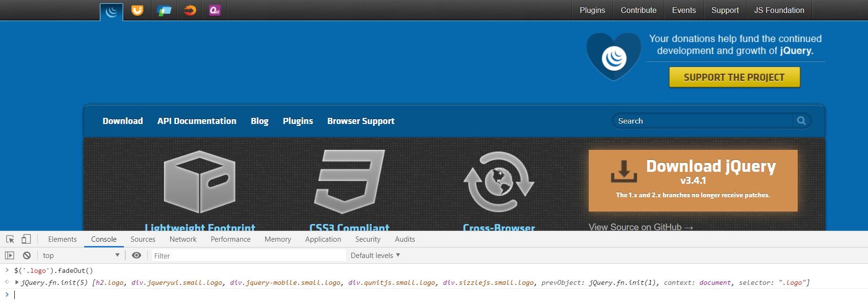Click the CSS3 Compliant heading
The width and height of the screenshot is (868, 303).
349,227
